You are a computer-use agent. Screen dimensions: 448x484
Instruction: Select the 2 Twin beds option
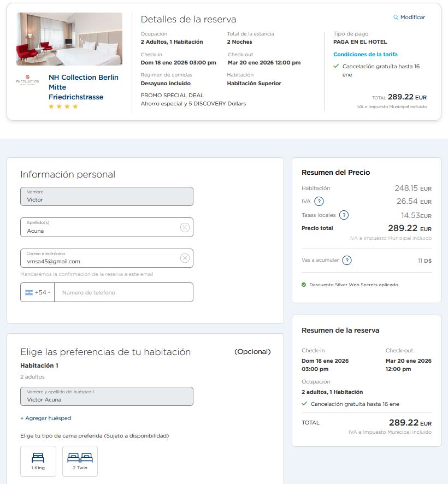(80, 461)
